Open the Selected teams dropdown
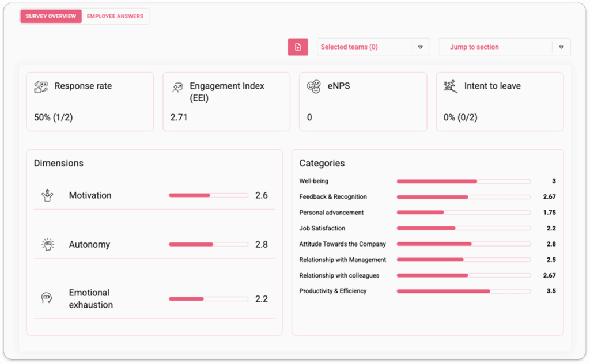 pos(372,47)
